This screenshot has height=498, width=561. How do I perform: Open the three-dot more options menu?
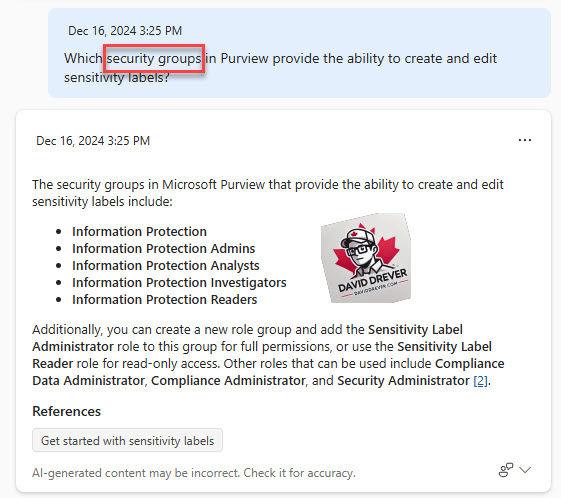[525, 140]
